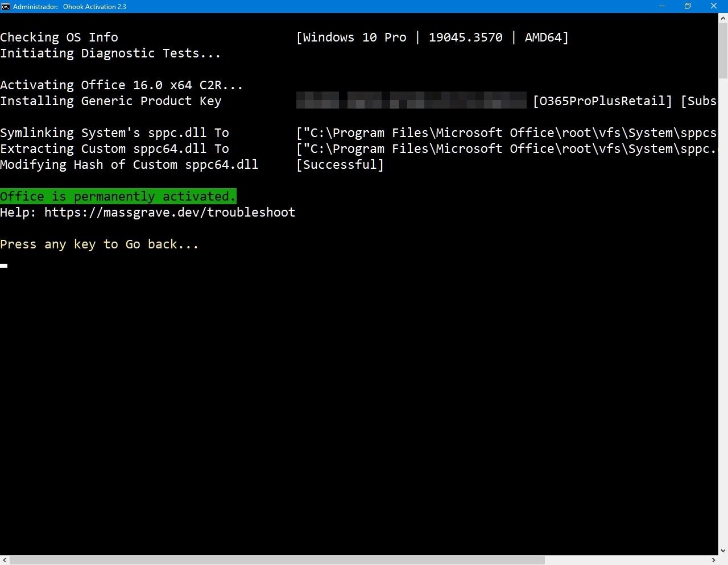Click the horizontal scrollbar right arrow
728x565 pixels.
point(713,560)
